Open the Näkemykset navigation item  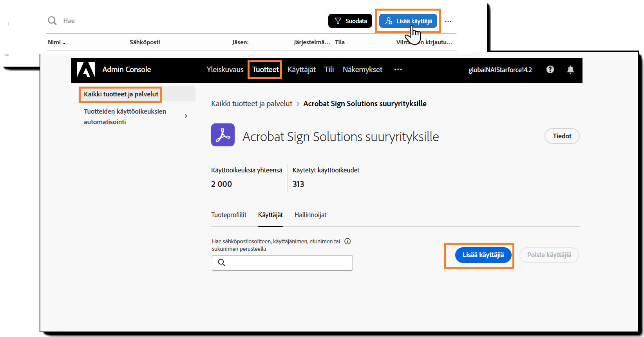click(x=362, y=69)
